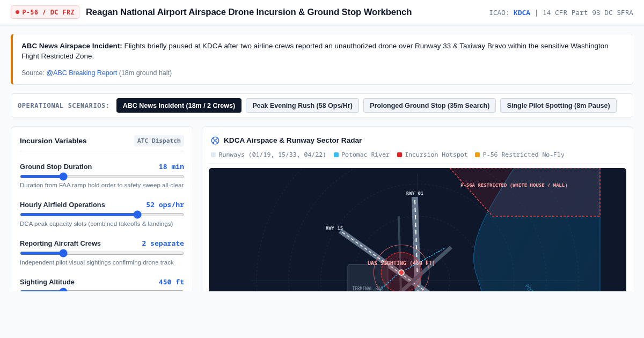Click the 2 separate crews value
The width and height of the screenshot is (644, 338).
tap(163, 244)
